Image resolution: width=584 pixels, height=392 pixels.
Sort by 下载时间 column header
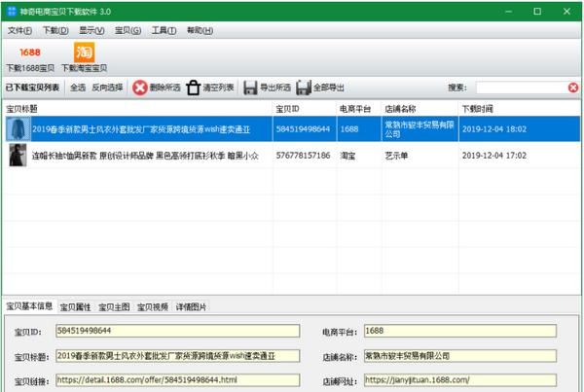click(520, 109)
